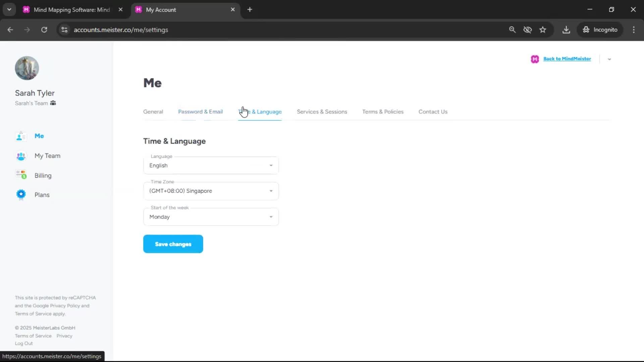Open the Start of the week dropdown
644x362 pixels.
click(211, 217)
